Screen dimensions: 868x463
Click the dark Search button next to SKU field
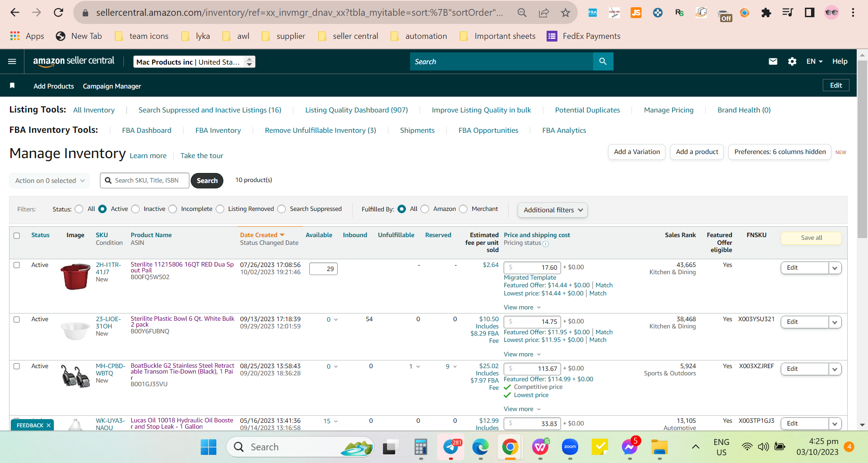(x=207, y=181)
